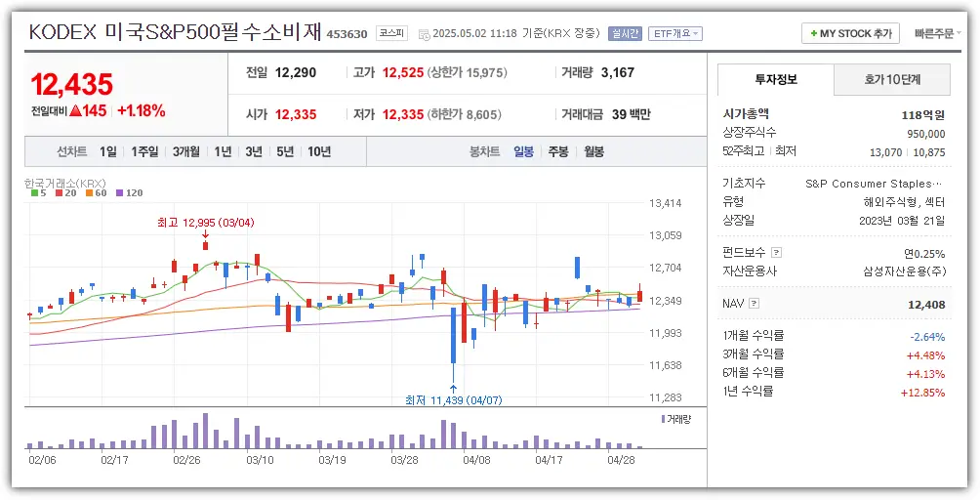Screen dimensions: 980x500
Task: Show the 3개월 line chart
Action: click(x=186, y=151)
